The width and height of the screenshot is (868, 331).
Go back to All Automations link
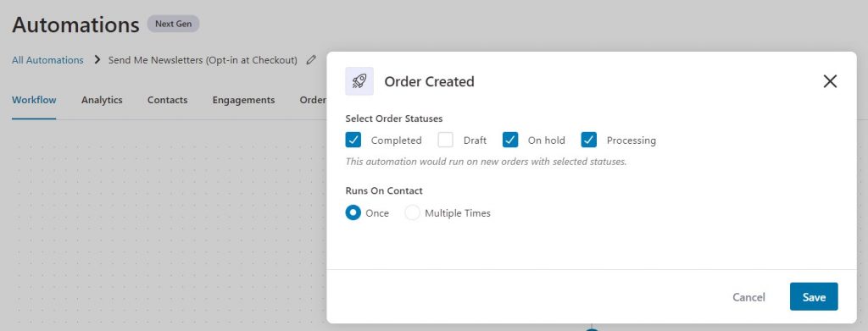[47, 59]
